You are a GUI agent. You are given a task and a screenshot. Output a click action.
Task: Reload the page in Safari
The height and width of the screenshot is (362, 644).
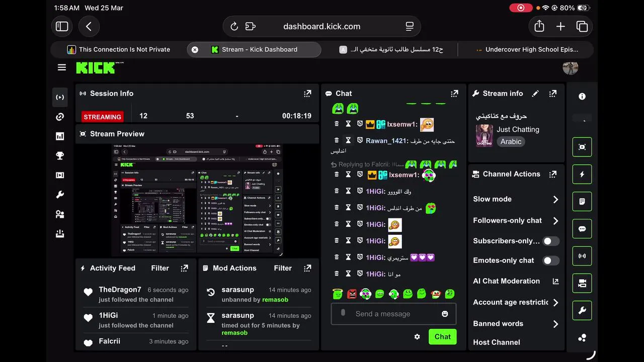(234, 27)
